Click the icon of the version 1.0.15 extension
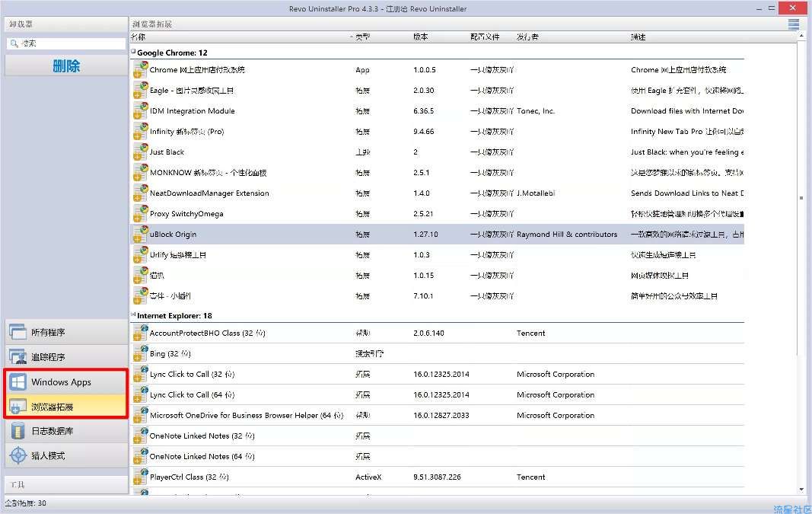The image size is (812, 514). pyautogui.click(x=140, y=275)
